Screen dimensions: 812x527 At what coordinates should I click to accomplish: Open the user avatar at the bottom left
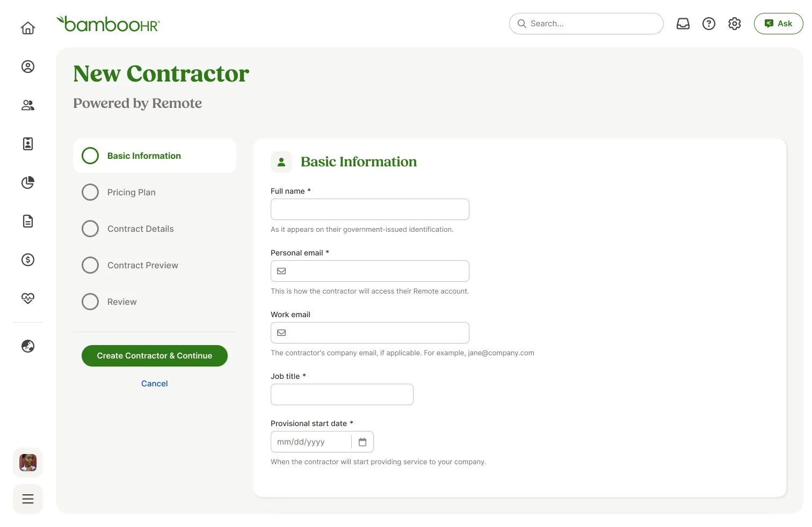pos(28,463)
